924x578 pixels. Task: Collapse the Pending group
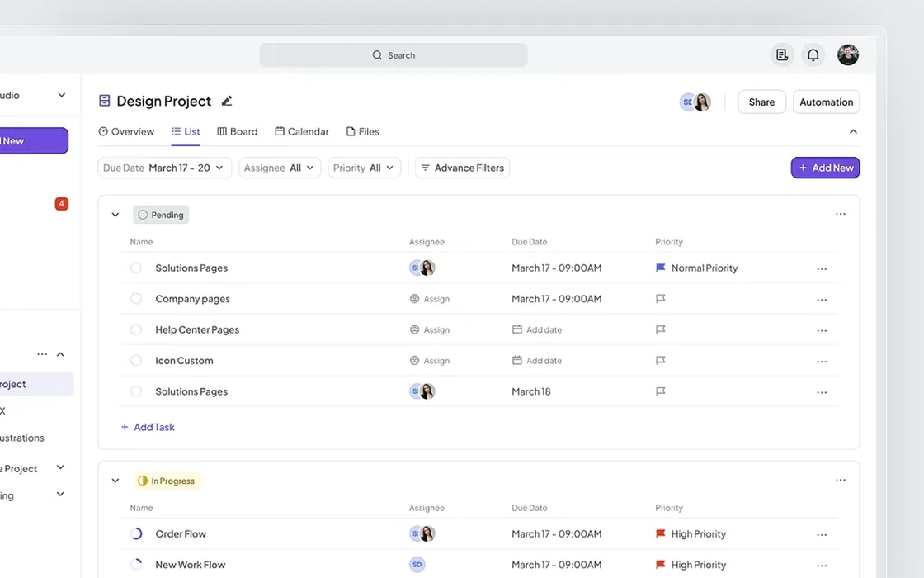point(115,215)
